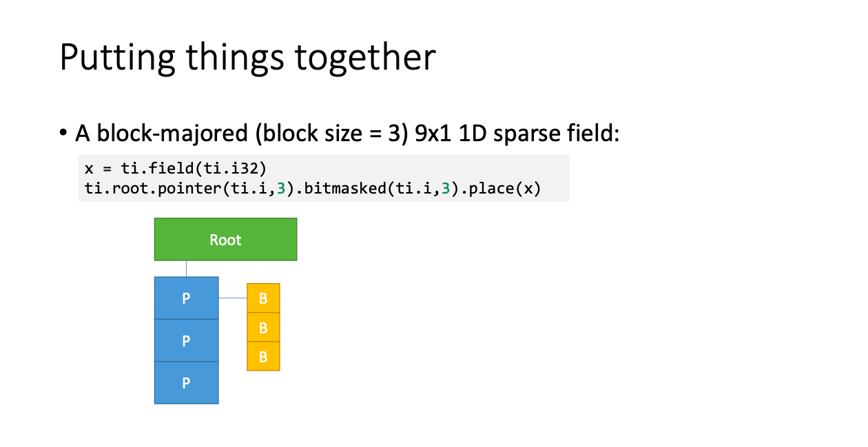The height and width of the screenshot is (447, 868).
Task: Click the code line "x = ti.field(ti.i32)"
Action: coord(175,169)
